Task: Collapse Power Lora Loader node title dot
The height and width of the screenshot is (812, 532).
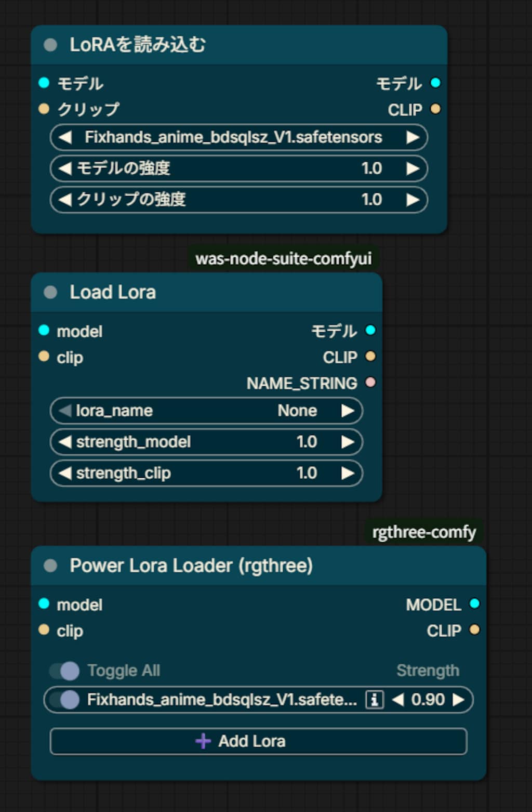Action: 50,566
